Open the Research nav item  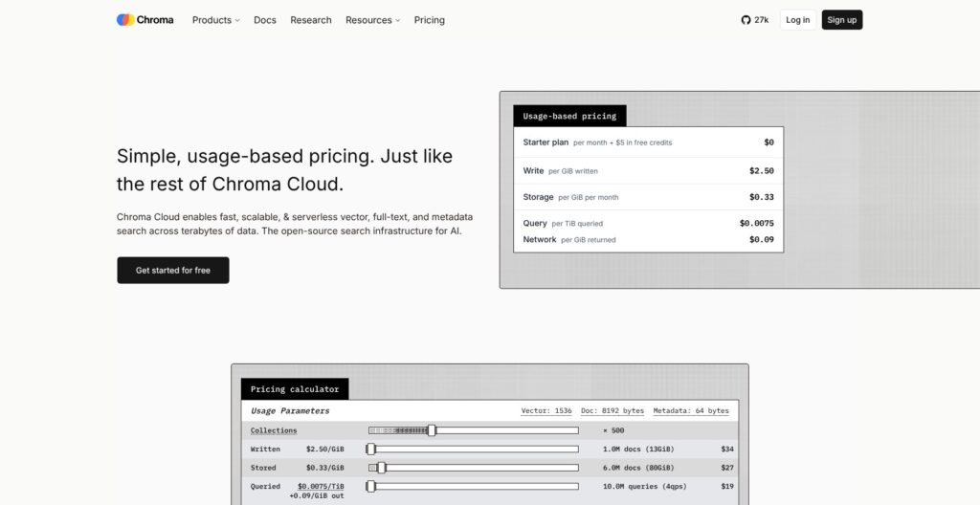(311, 20)
